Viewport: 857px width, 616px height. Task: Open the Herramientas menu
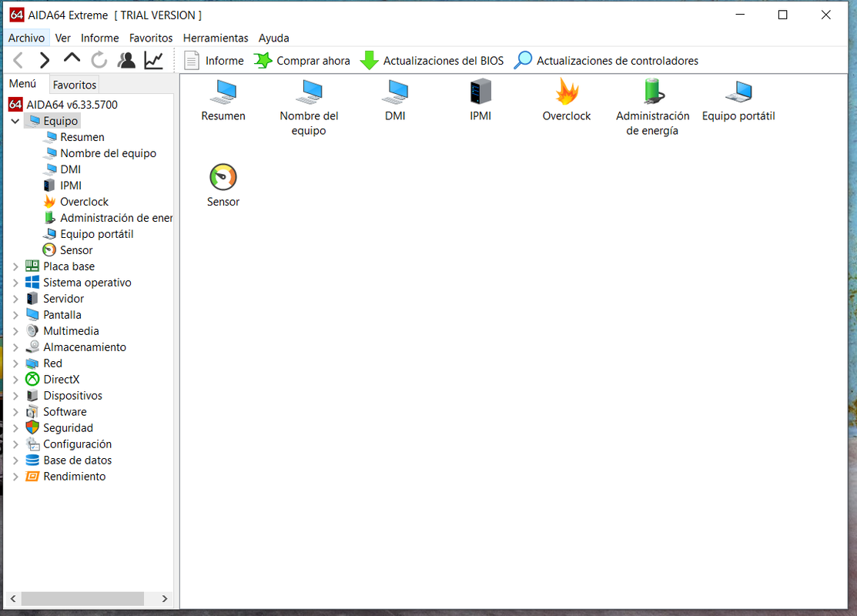click(216, 38)
